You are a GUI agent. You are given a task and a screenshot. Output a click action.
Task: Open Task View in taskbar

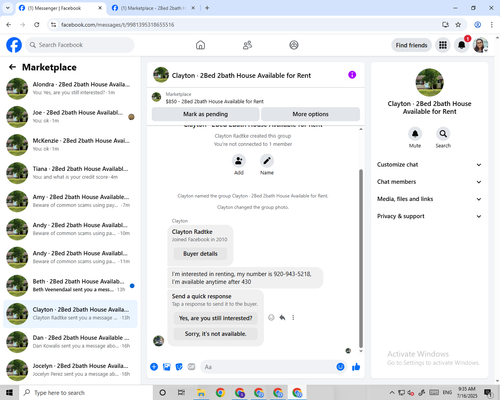coord(181,393)
